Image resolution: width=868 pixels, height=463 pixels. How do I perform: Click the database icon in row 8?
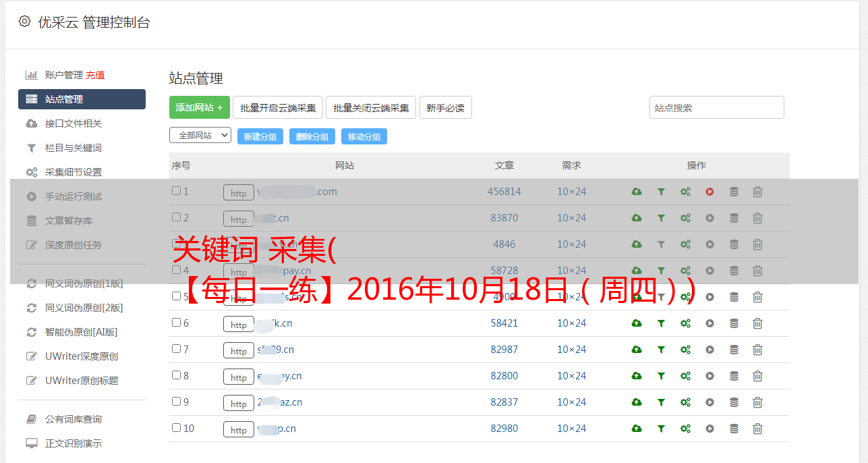click(734, 376)
